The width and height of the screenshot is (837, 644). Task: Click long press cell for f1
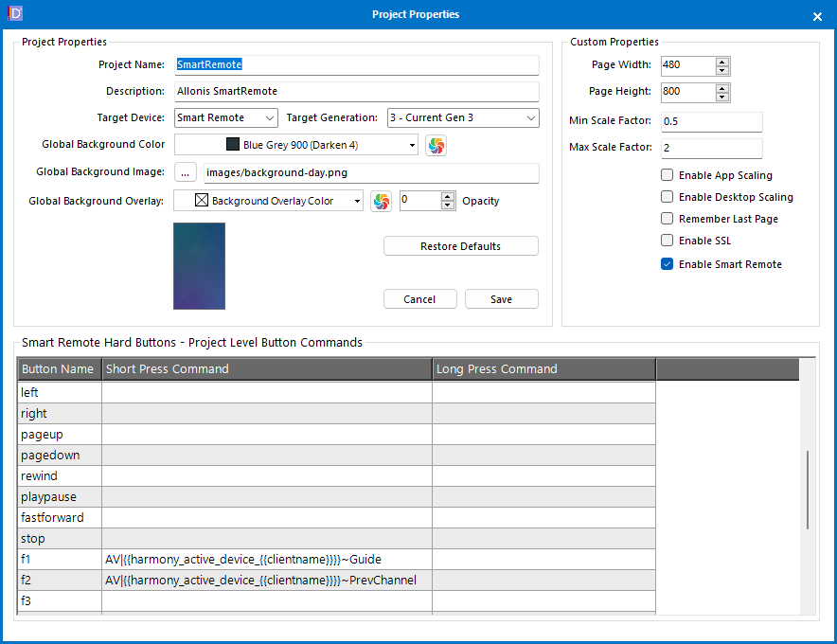point(543,559)
